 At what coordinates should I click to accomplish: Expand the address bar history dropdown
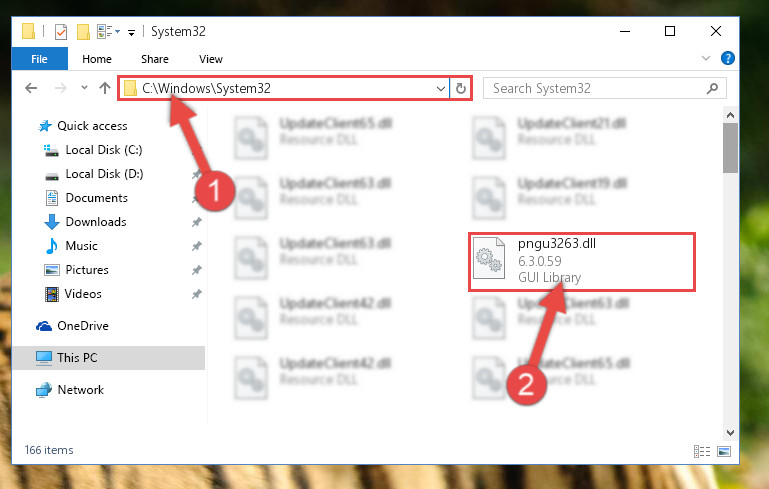point(440,89)
